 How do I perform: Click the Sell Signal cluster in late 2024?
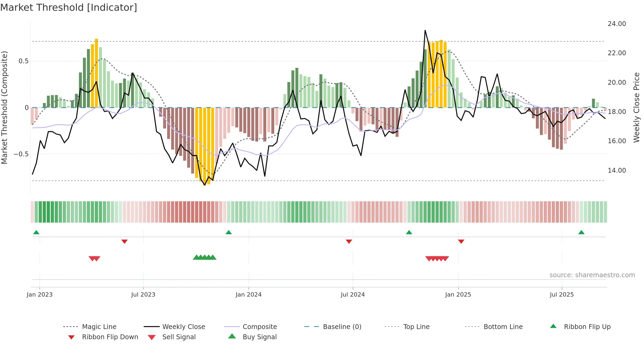pos(437,258)
